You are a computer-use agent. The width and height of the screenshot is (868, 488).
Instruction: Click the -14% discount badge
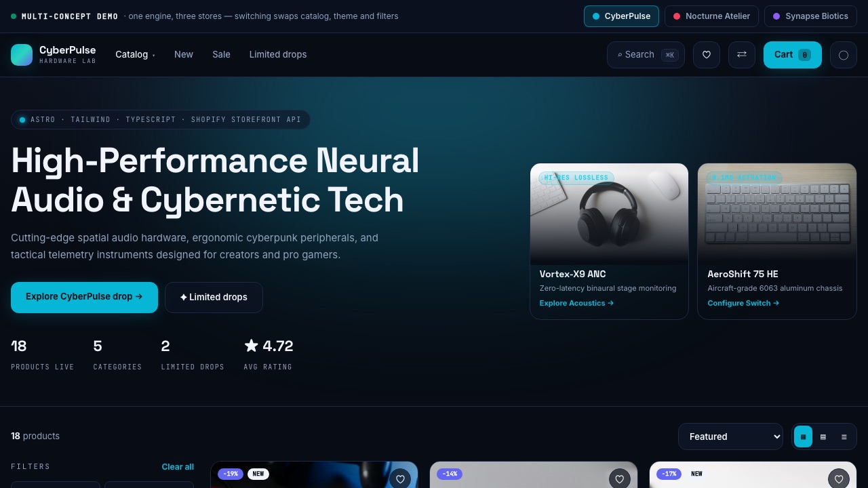450,474
